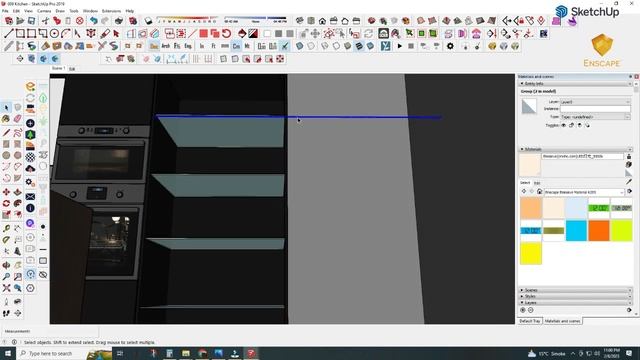Click the red Erase circle icon
Image resolution: width=640 pixels, height=360 pixels.
point(80,21)
